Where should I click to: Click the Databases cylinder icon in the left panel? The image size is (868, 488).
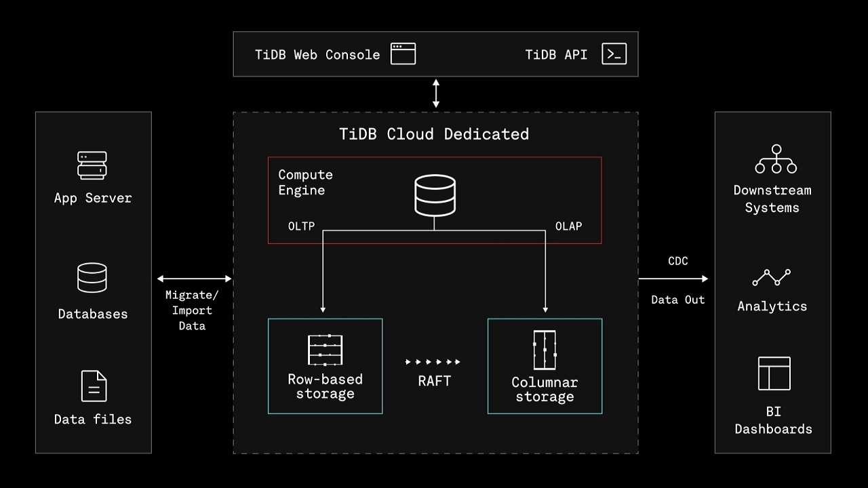click(92, 278)
